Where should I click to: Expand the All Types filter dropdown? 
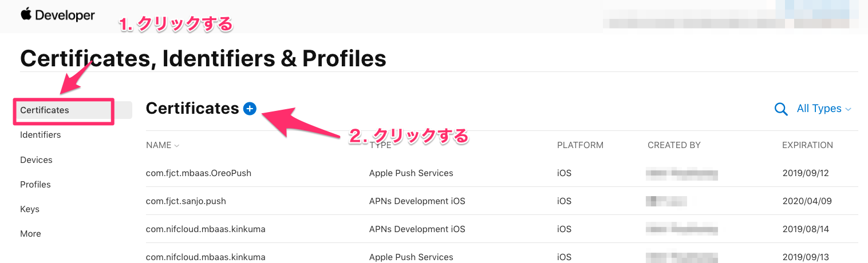824,109
